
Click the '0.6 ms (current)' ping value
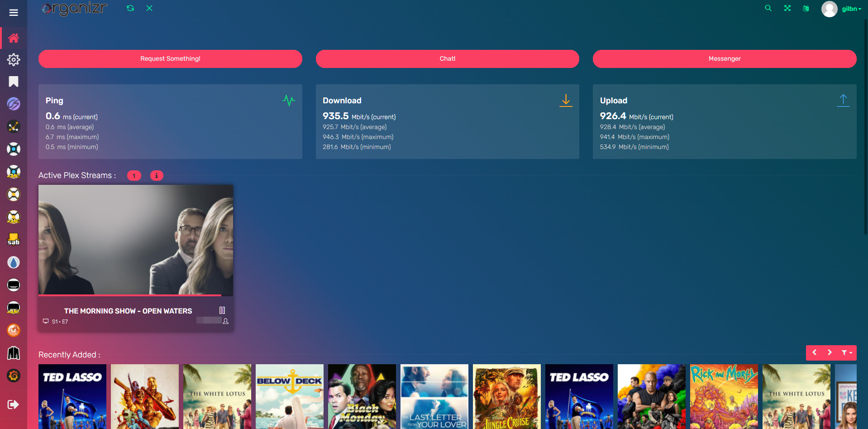point(72,116)
